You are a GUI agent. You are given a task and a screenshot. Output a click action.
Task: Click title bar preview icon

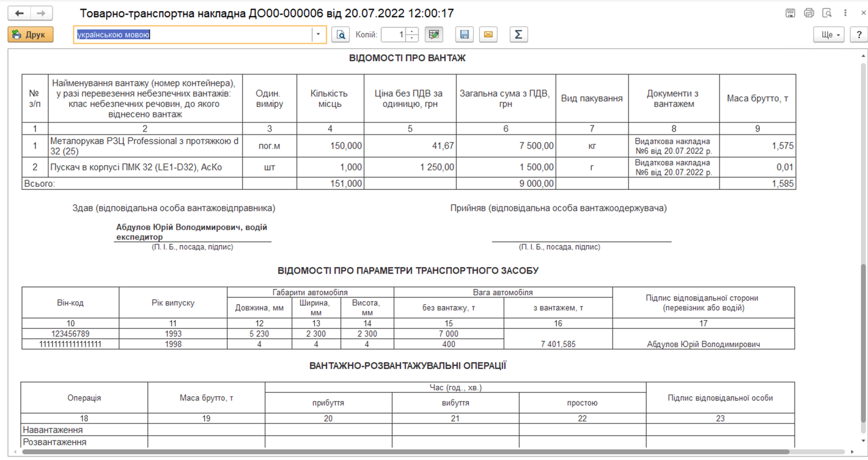(x=827, y=13)
